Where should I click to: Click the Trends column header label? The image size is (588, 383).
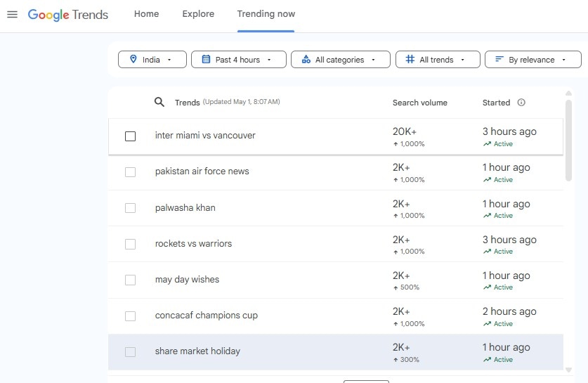(x=187, y=103)
